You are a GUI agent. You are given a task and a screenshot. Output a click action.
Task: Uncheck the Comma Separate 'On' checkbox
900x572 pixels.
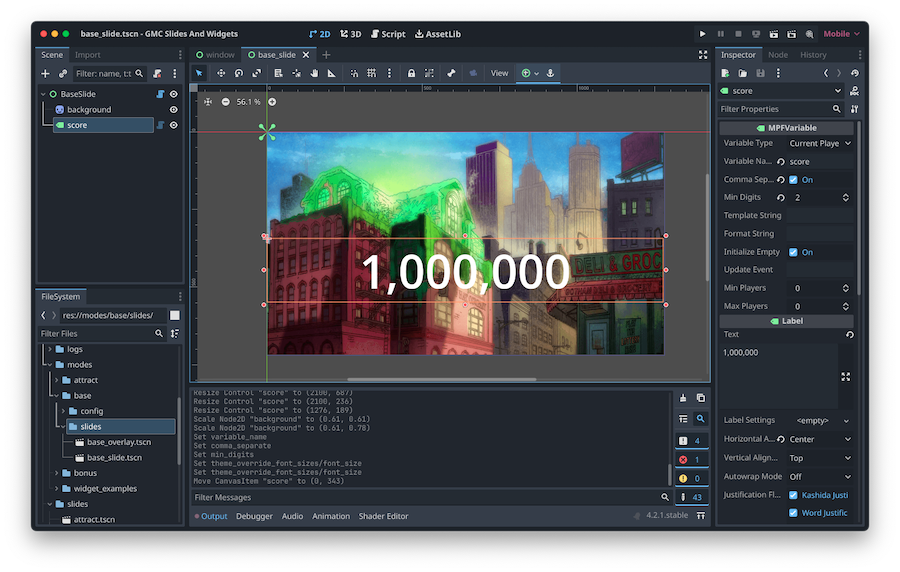pos(793,180)
